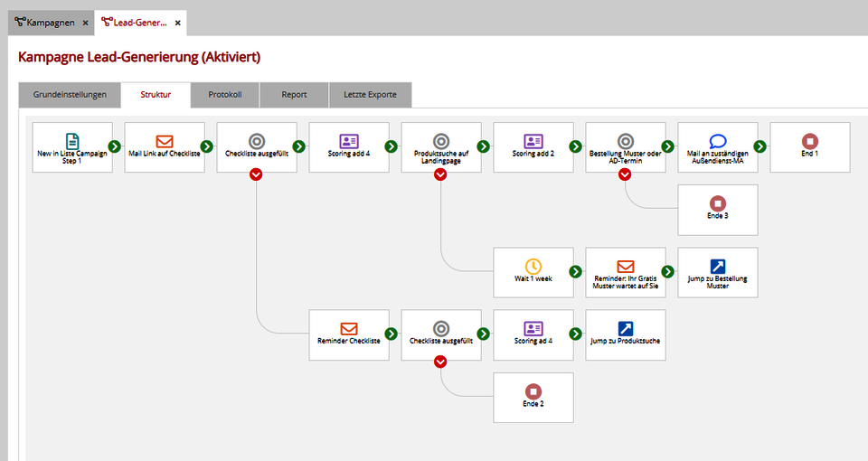Switch to the Grundeinstellungen tab

[70, 94]
